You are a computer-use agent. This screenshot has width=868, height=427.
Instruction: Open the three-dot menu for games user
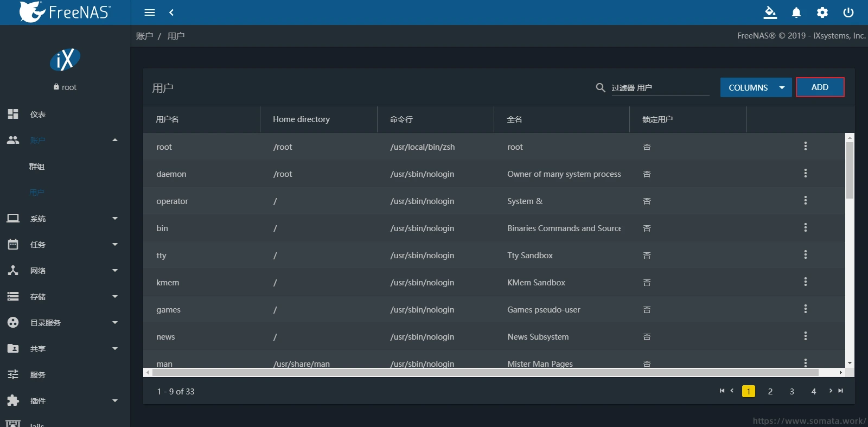click(x=805, y=309)
